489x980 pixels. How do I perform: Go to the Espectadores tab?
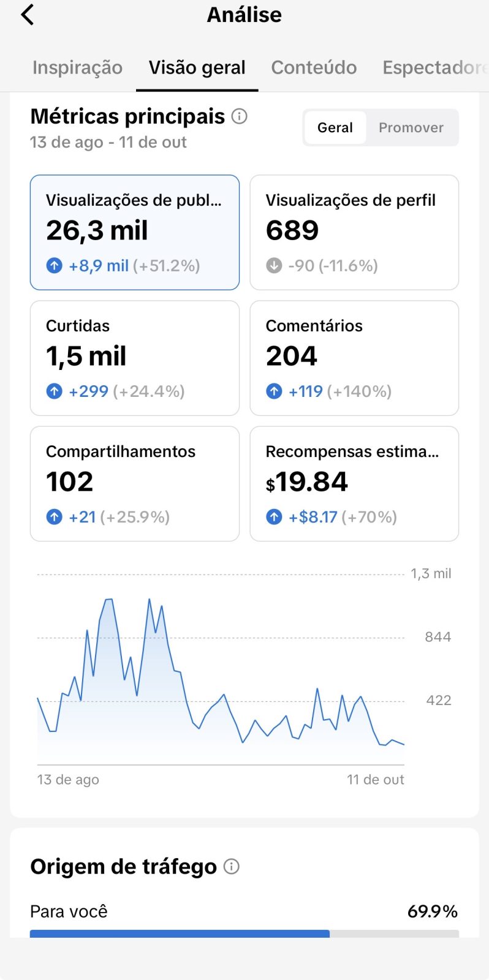tap(435, 67)
